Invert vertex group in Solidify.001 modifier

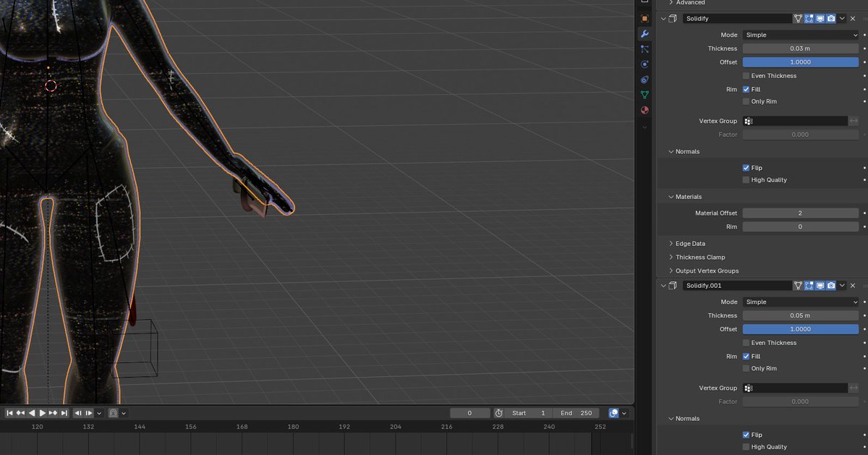(854, 388)
